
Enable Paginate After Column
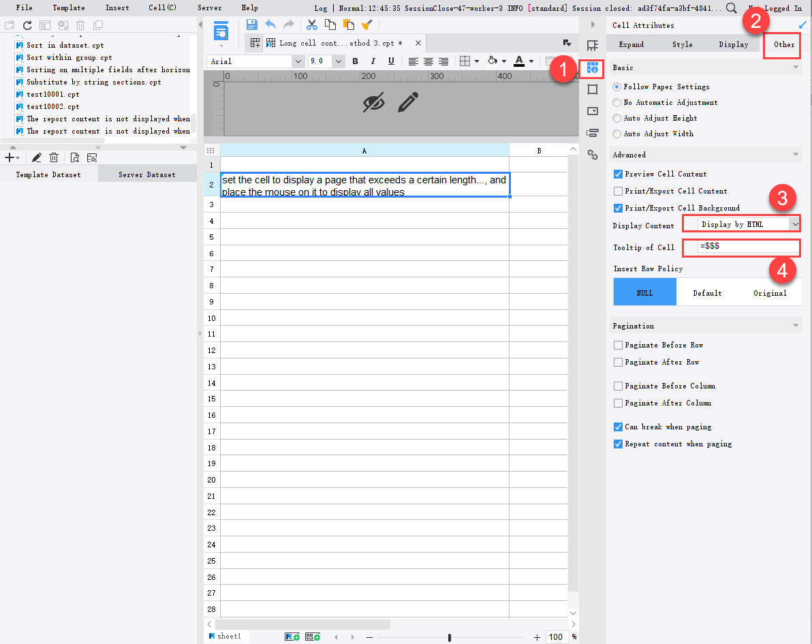point(618,403)
